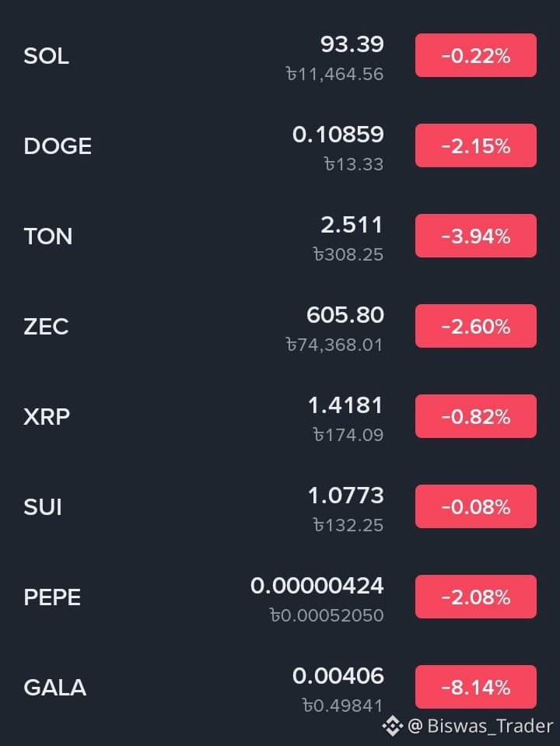The width and height of the screenshot is (560, 746).
Task: Select the PEPE coin label
Action: 52,597
